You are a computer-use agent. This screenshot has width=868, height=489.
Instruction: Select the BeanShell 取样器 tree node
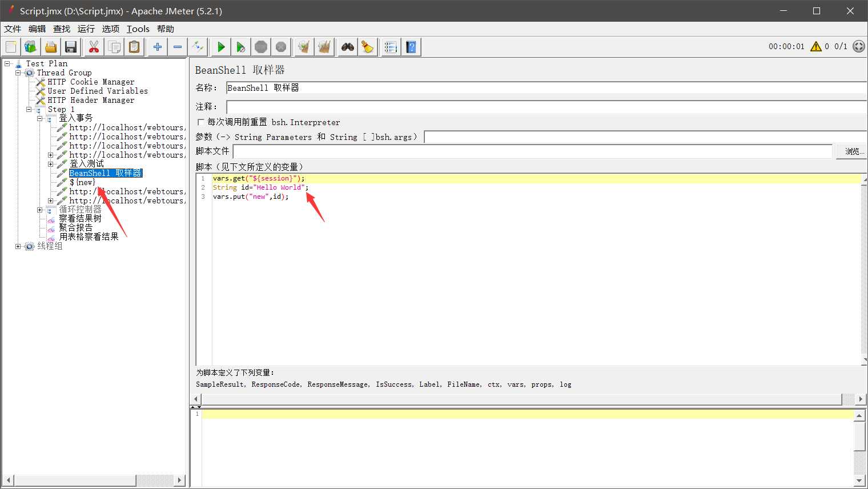106,173
